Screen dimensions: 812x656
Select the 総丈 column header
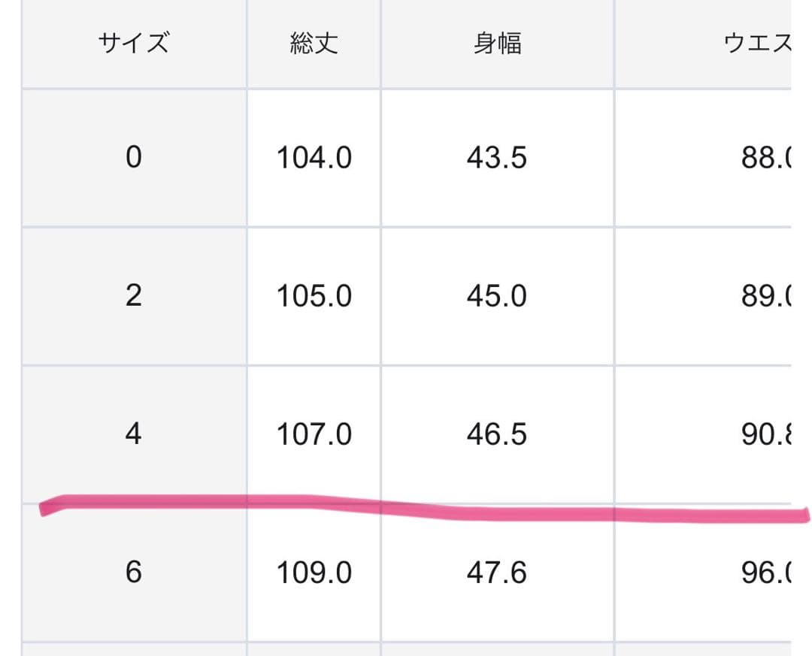[314, 44]
